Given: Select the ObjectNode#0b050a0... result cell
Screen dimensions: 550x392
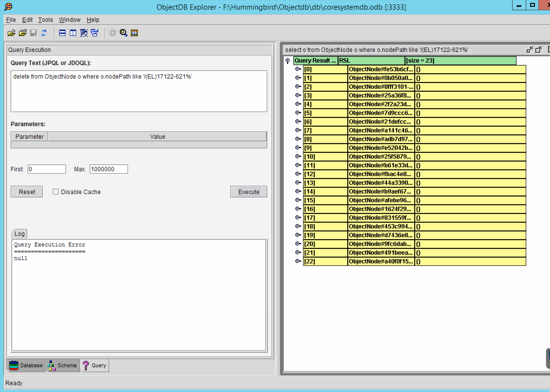Looking at the screenshot, I should (x=381, y=78).
